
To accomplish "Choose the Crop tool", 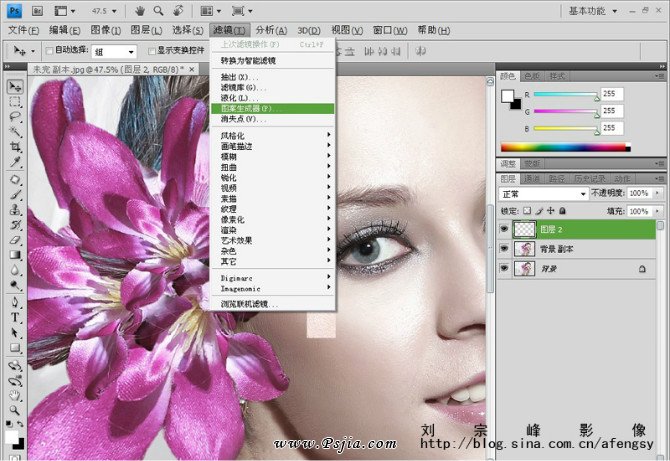I will pyautogui.click(x=15, y=146).
